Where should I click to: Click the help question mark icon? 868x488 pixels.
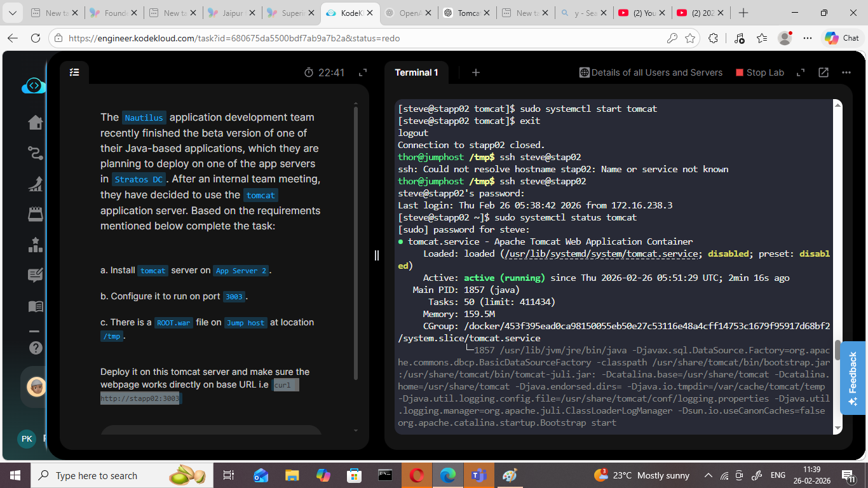pyautogui.click(x=36, y=348)
